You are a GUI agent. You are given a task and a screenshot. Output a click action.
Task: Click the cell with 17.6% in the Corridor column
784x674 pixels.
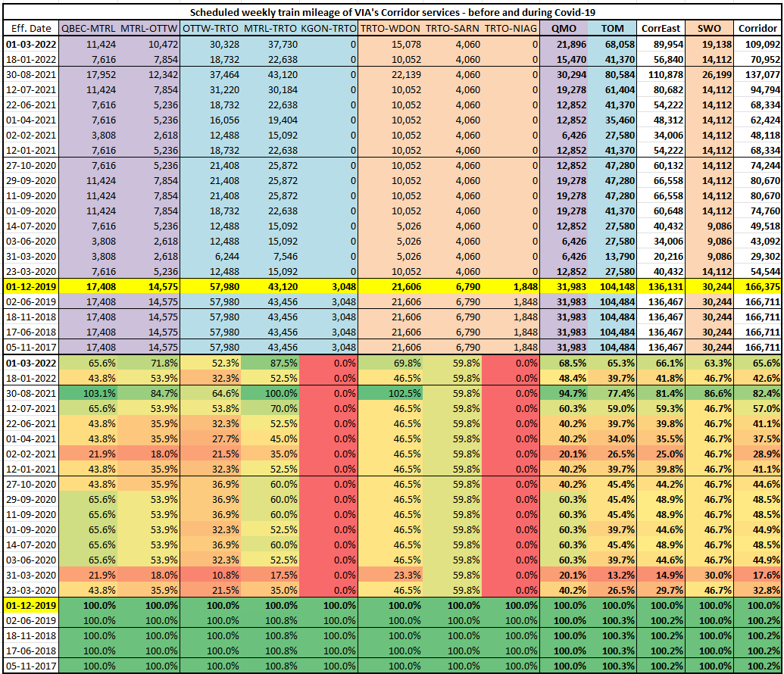758,575
